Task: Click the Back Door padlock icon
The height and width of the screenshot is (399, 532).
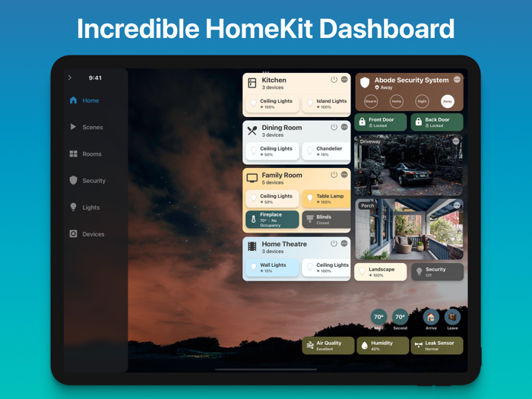Action: pyautogui.click(x=419, y=122)
